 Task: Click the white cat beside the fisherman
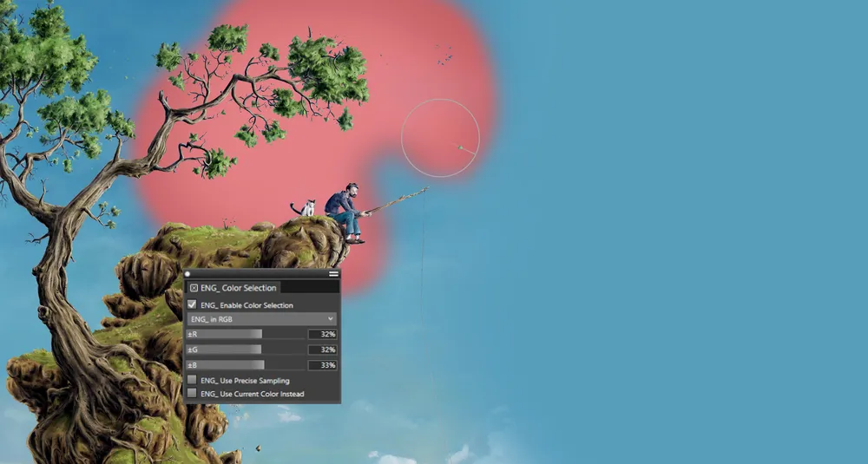(306, 208)
